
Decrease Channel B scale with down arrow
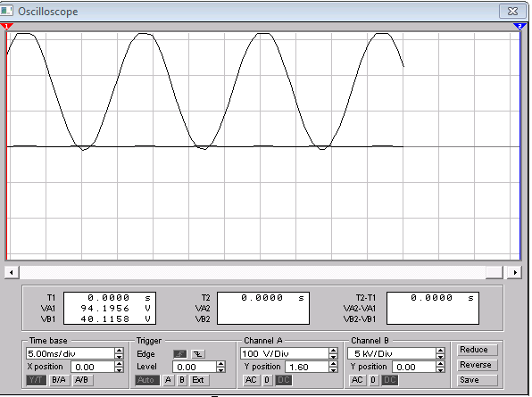pyautogui.click(x=440, y=357)
